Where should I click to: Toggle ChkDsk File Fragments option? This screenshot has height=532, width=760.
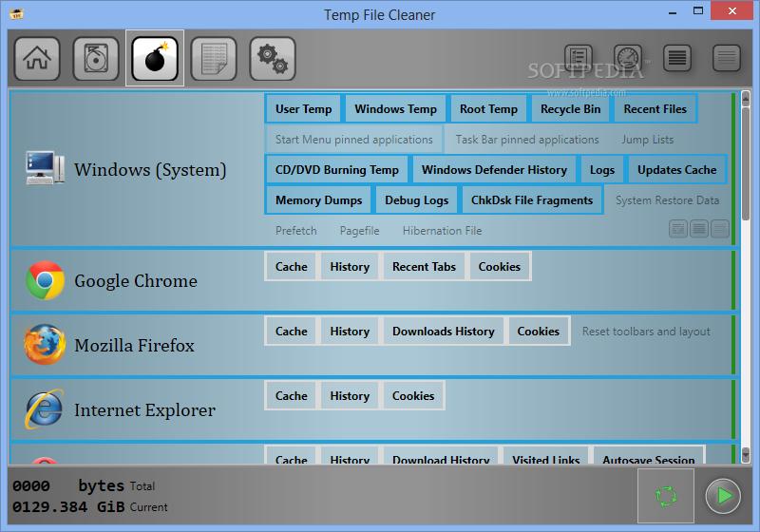coord(532,200)
